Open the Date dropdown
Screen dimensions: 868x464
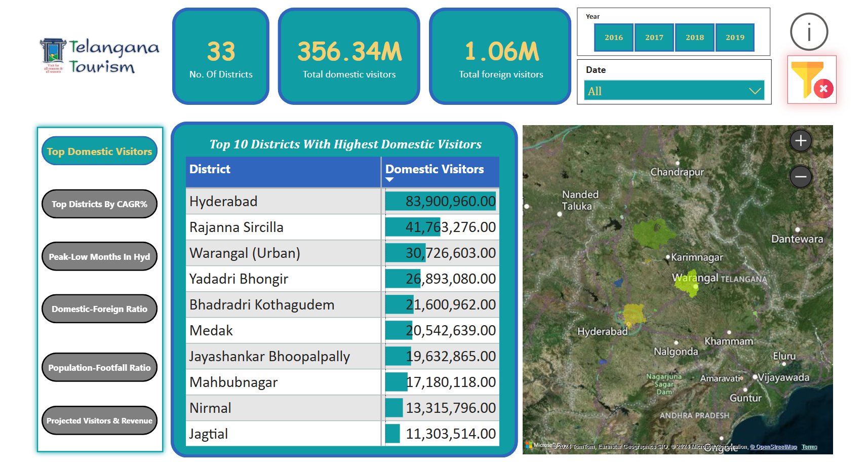coord(674,91)
